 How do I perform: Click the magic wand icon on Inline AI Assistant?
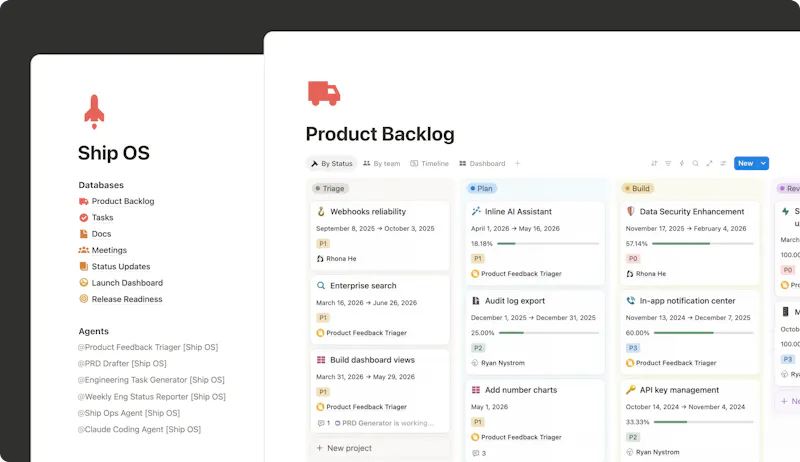[476, 211]
